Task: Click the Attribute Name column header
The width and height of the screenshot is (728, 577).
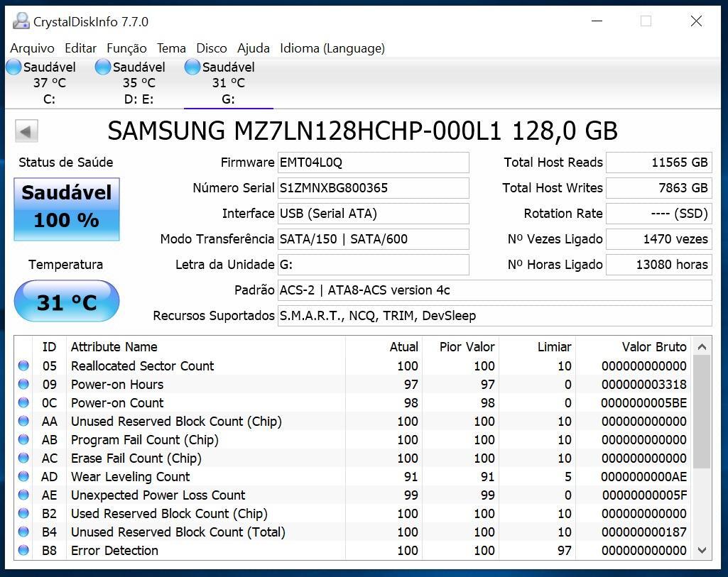Action: tap(206, 347)
